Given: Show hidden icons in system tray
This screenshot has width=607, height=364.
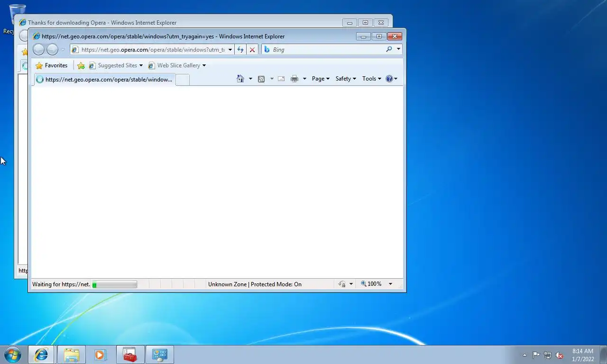Looking at the screenshot, I should 524,355.
